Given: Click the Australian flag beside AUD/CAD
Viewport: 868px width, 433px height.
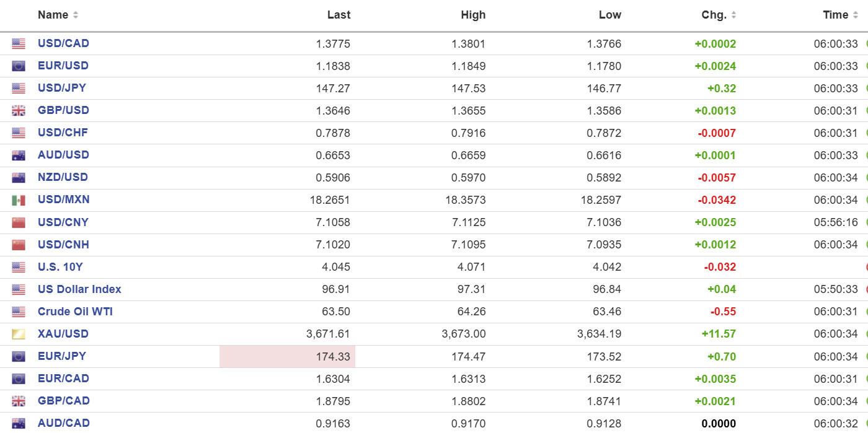Looking at the screenshot, I should click(x=19, y=423).
